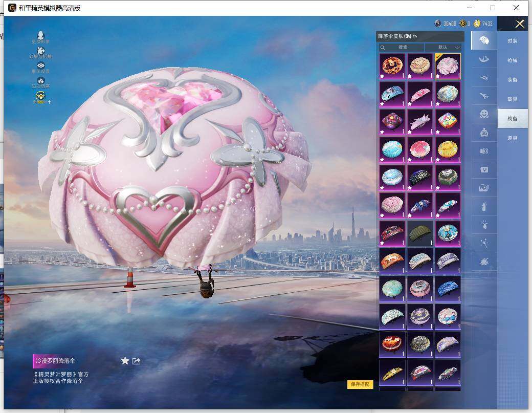
Task: Open the magic wand sparkle category icon
Action: coord(484,243)
